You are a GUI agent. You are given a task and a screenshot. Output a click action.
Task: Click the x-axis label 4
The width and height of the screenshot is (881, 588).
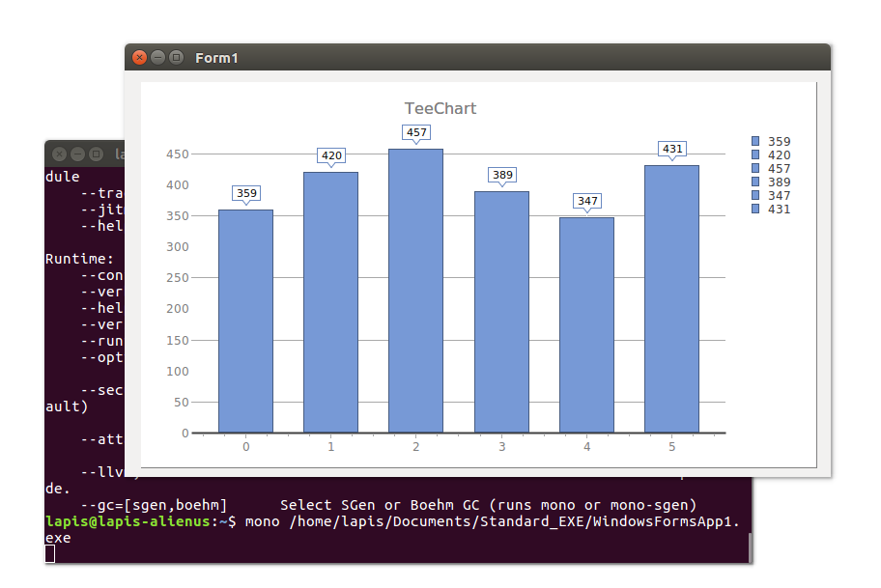586,447
